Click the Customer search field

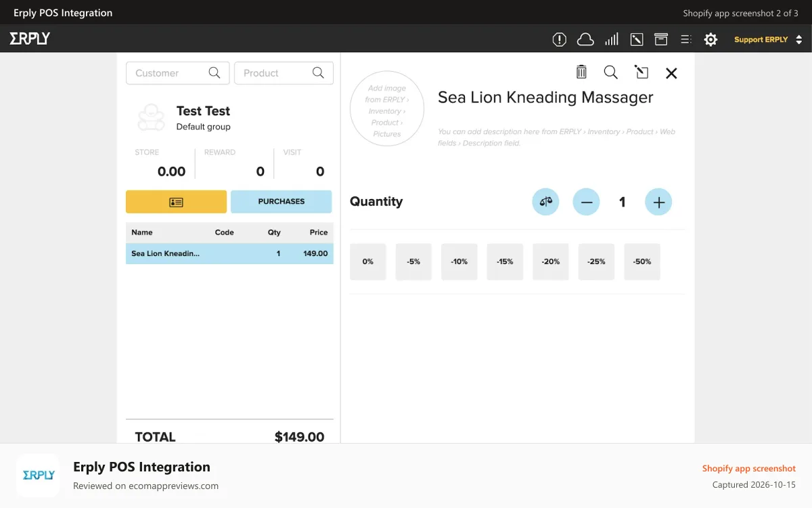pos(178,73)
